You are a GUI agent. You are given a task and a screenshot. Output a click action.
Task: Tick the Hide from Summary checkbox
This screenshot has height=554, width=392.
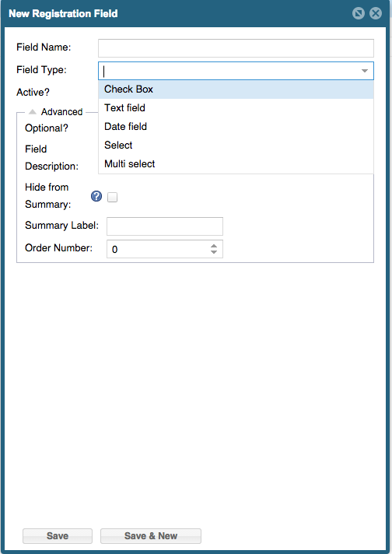(112, 197)
